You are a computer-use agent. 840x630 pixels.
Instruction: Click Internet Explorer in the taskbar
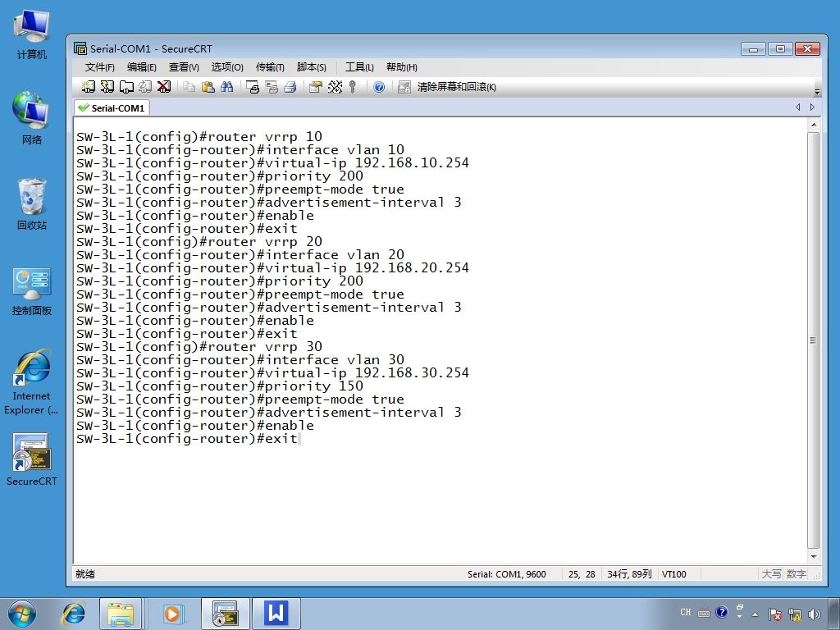(74, 614)
